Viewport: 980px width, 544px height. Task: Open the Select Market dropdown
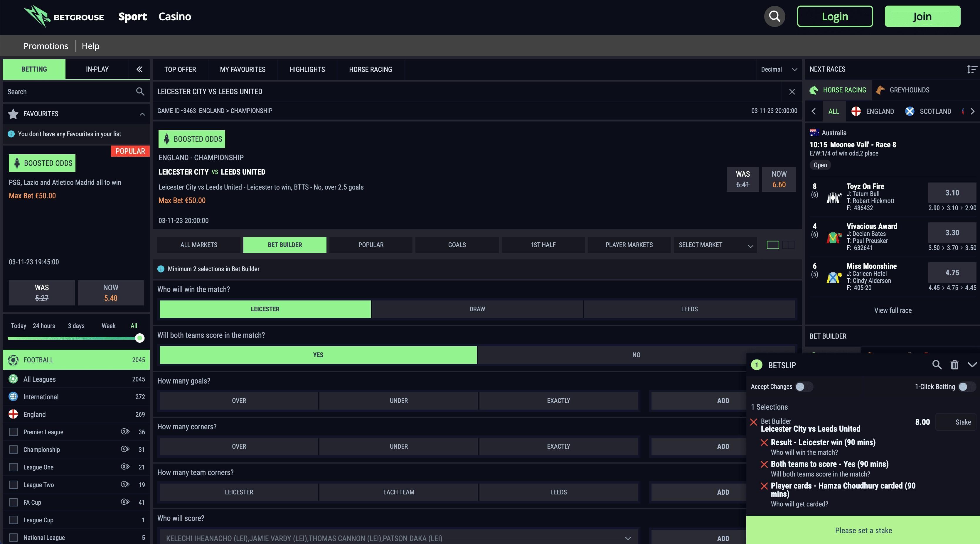[x=715, y=245]
